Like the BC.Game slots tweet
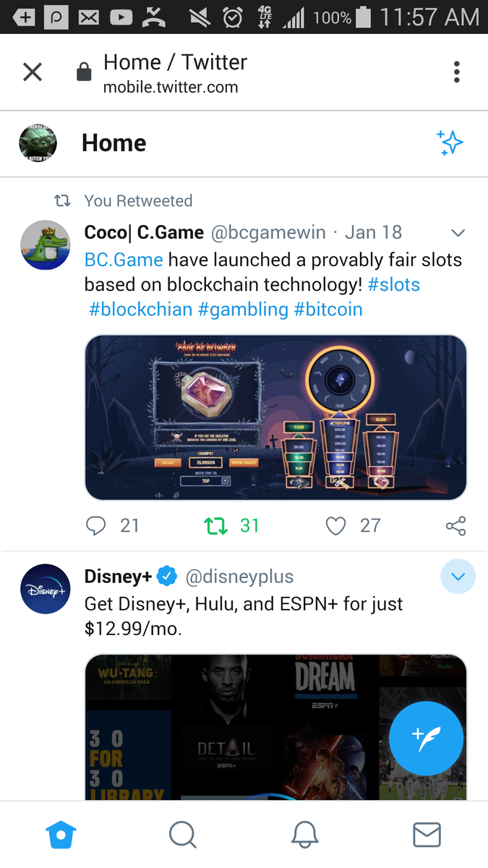Viewport: 488px width, 868px height. pos(335,526)
